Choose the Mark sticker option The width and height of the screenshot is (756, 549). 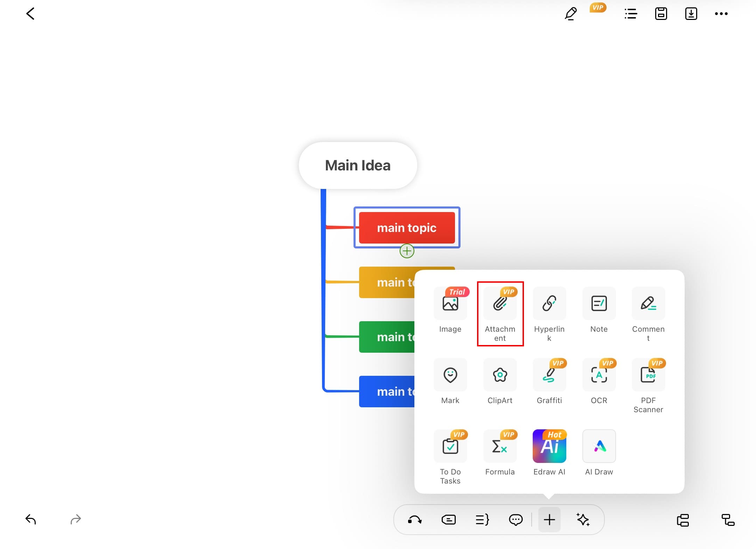(x=450, y=375)
